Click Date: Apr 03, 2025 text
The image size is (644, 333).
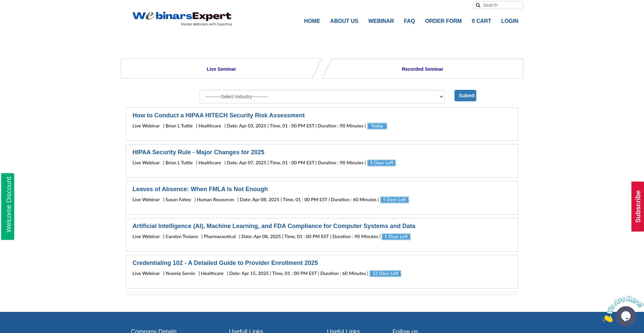tap(247, 126)
